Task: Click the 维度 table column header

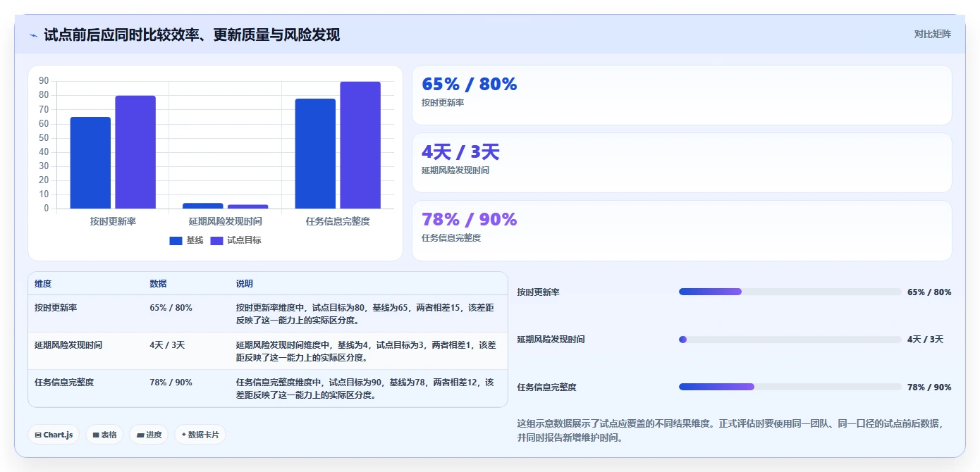Action: coord(43,283)
